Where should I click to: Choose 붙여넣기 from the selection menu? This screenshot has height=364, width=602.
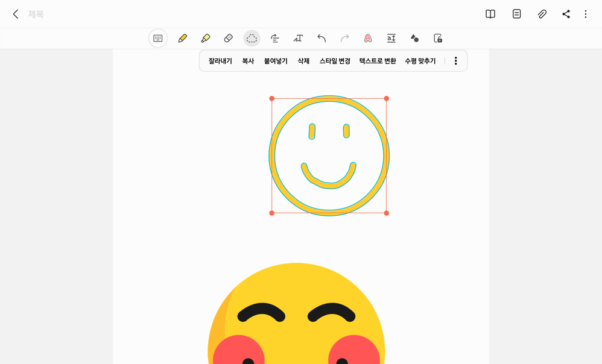pyautogui.click(x=276, y=61)
